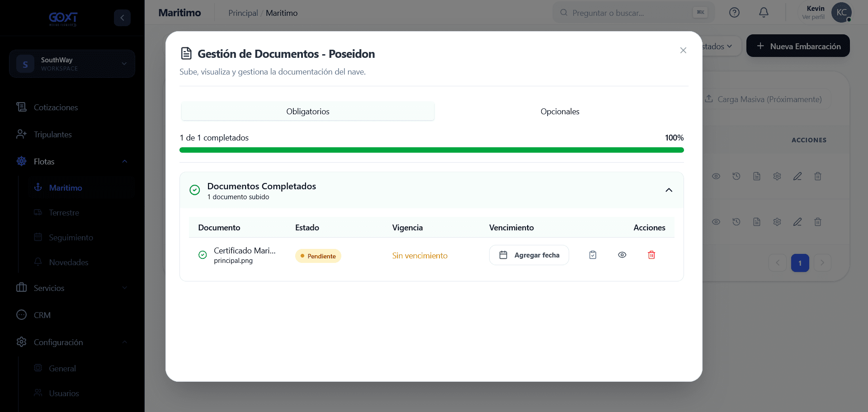Click Nueva Embarcación button

(798, 46)
